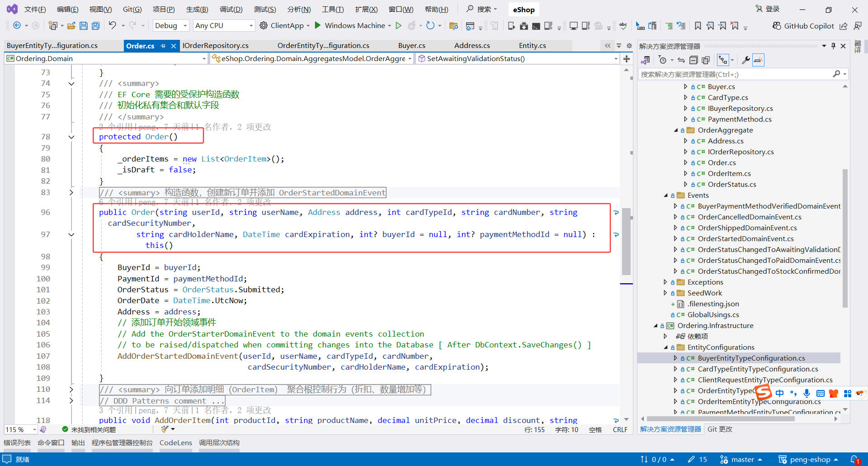Open Properties wrench icon in Solution Explorer
This screenshot has width=868, height=466.
(746, 60)
